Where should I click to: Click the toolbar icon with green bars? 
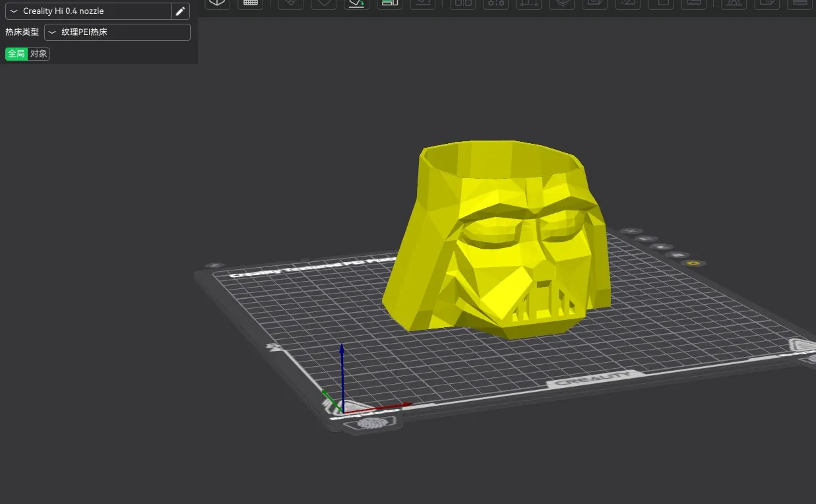390,3
